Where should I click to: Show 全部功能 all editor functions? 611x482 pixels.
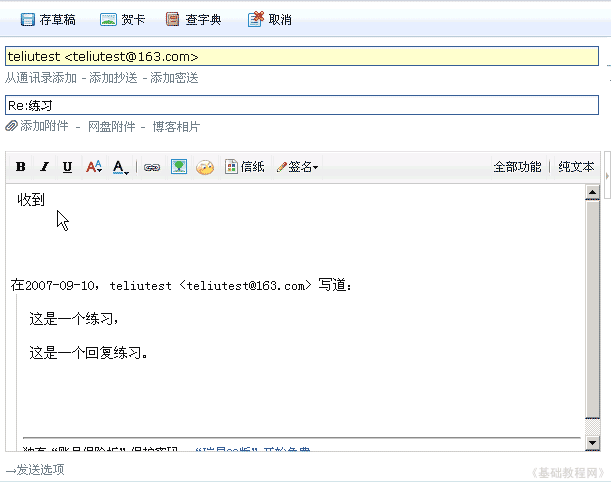pos(517,167)
